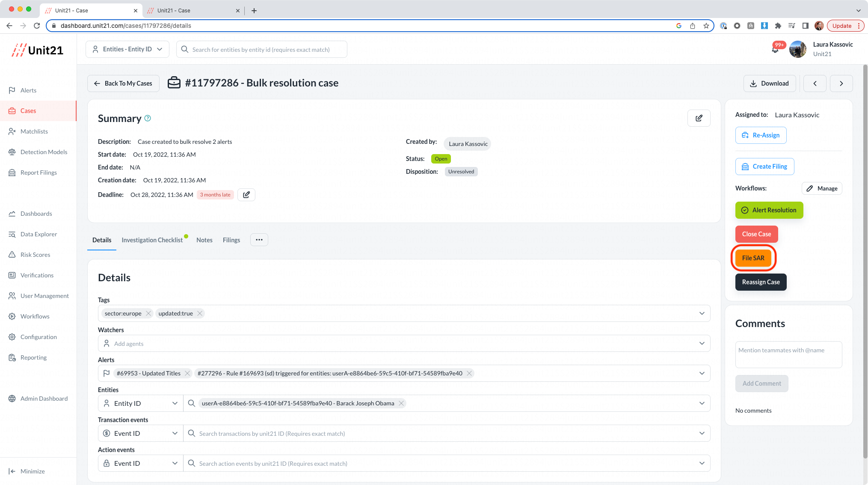
Task: Open the Notes tab
Action: tap(204, 240)
